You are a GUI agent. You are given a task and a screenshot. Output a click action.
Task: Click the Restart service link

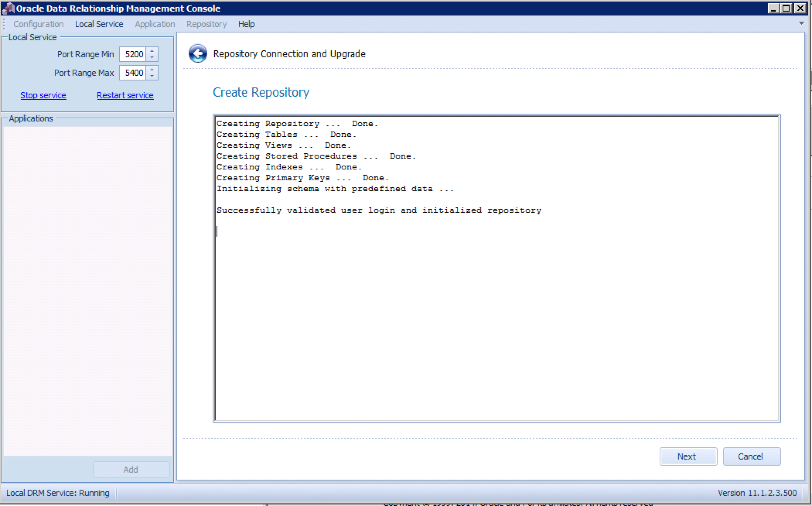[125, 95]
